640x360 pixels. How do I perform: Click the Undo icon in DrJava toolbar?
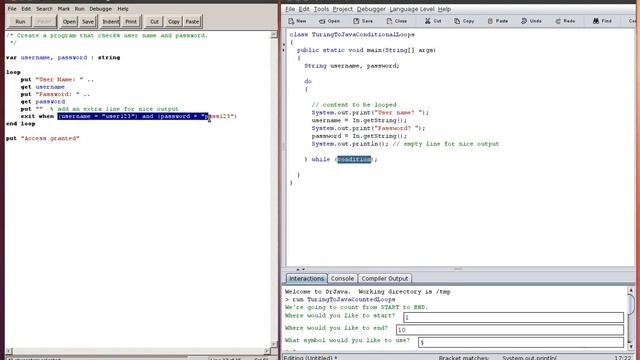tap(531, 21)
